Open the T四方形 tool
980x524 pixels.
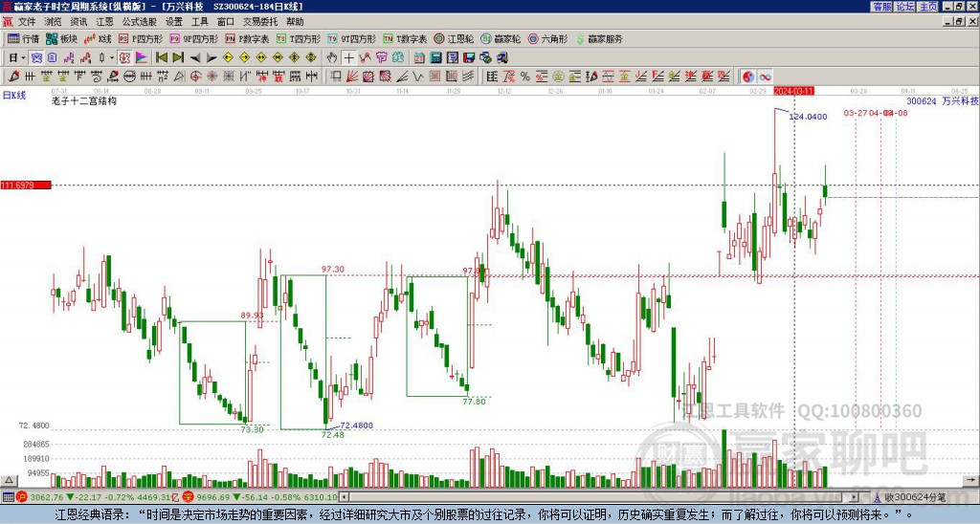pyautogui.click(x=298, y=38)
